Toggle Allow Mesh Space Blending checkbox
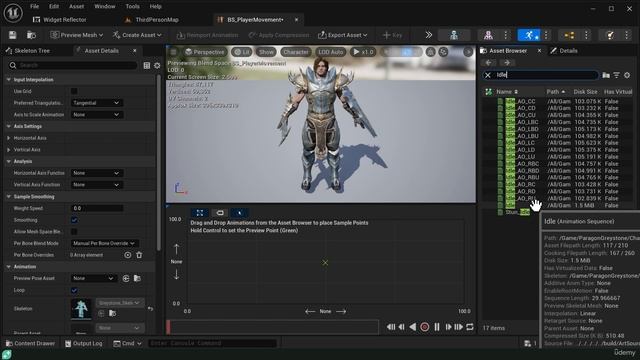This screenshot has width=640, height=360. pos(74,232)
